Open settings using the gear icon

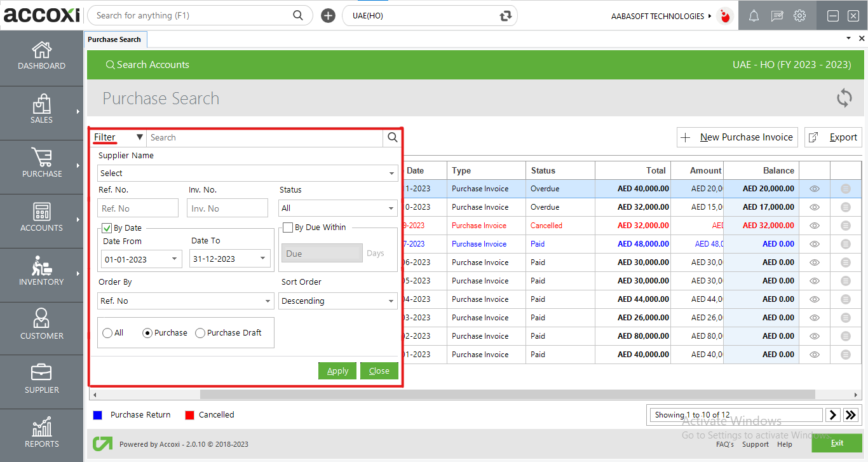click(x=799, y=15)
